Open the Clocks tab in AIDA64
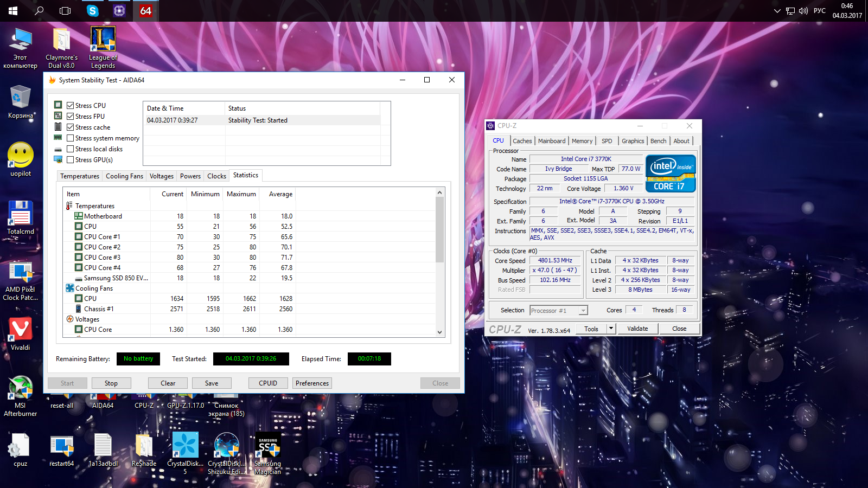The width and height of the screenshot is (868, 488). [216, 176]
